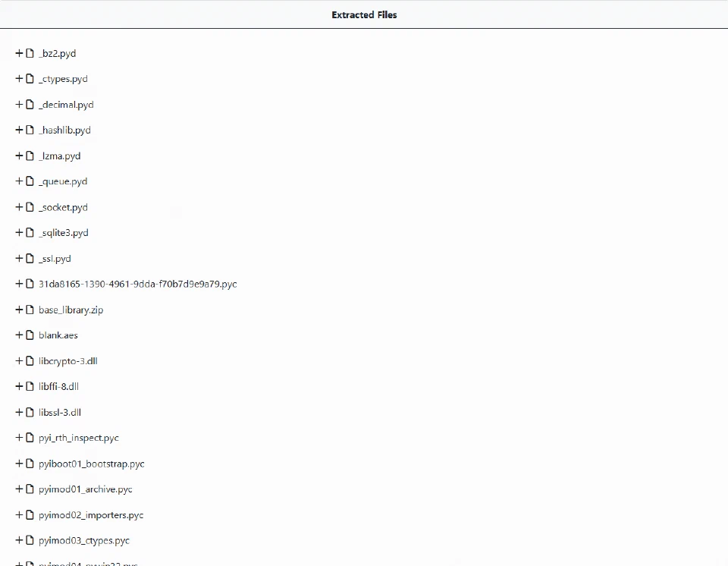Expand the _queue.pyd plus sign
Image resolution: width=728 pixels, height=566 pixels.
pyautogui.click(x=19, y=181)
